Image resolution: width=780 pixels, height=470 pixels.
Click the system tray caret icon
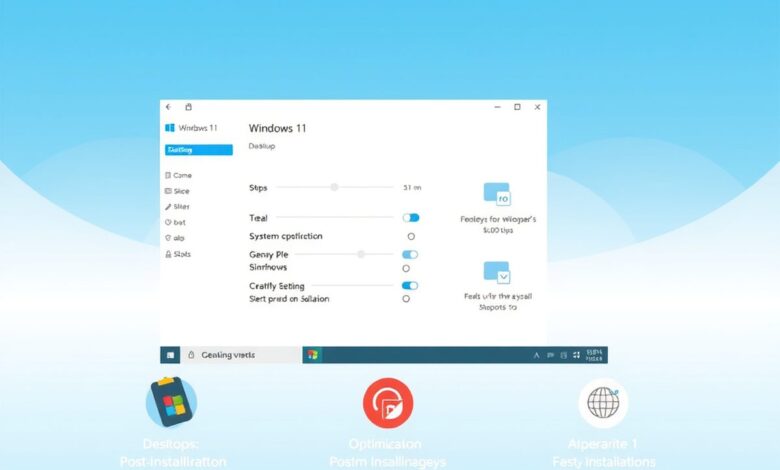point(536,355)
